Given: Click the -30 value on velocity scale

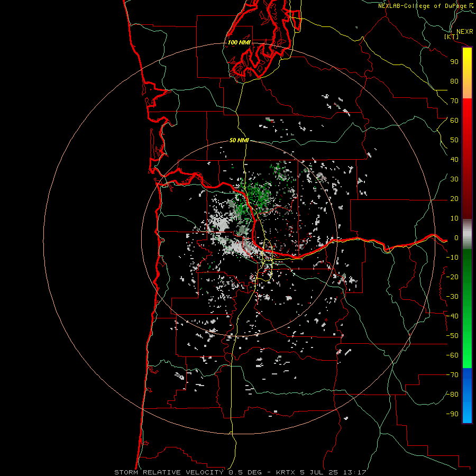Looking at the screenshot, I should pyautogui.click(x=452, y=297).
